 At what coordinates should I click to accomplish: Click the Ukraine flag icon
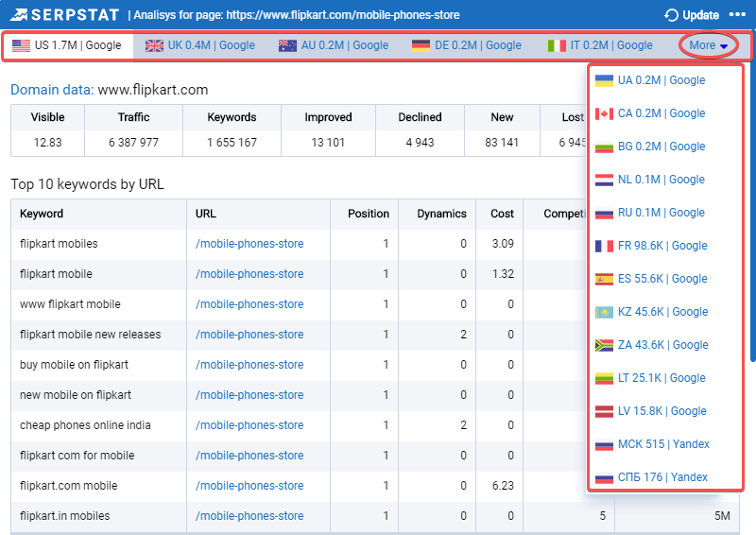[604, 80]
